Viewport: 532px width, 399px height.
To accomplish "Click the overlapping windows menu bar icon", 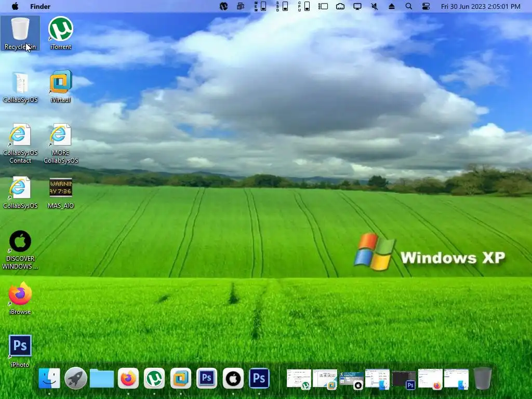I will click(x=241, y=6).
